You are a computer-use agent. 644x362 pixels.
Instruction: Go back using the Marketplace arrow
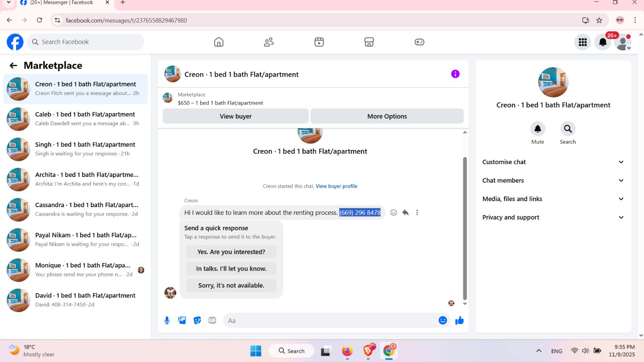[13, 66]
